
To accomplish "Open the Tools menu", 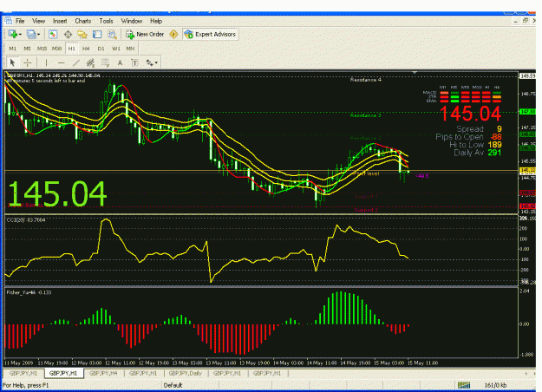I will (x=106, y=21).
